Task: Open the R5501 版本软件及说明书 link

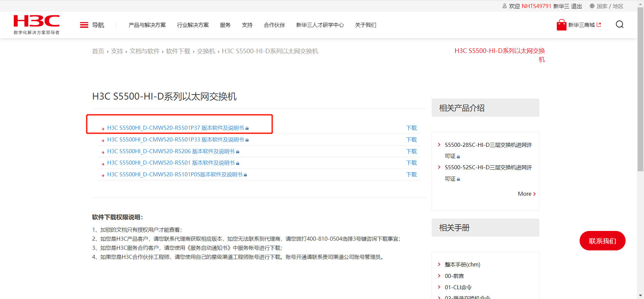Action: coord(171,163)
